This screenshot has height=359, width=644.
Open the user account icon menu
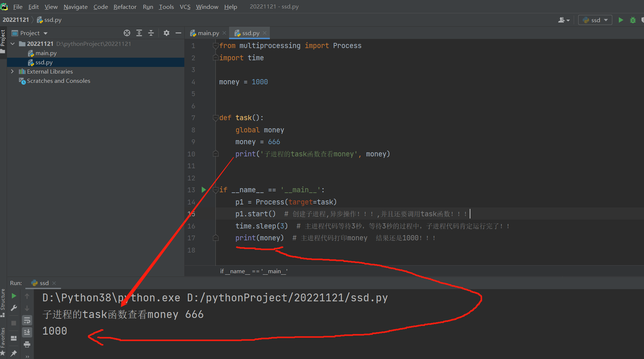(564, 20)
